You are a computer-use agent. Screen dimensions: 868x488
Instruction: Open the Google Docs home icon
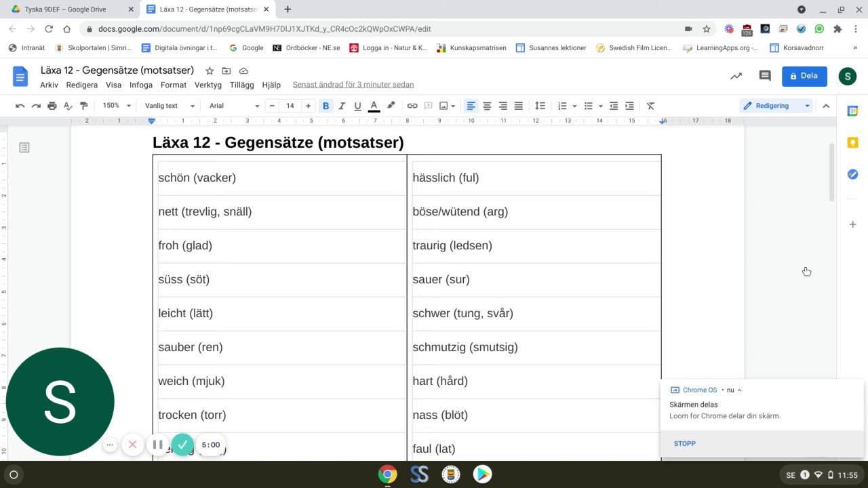pos(20,77)
